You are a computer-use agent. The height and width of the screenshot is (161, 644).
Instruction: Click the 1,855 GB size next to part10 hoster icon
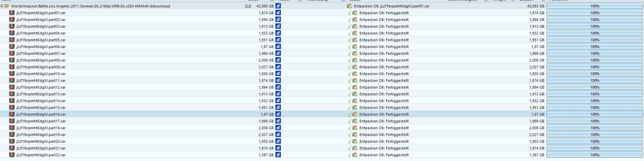(266, 74)
